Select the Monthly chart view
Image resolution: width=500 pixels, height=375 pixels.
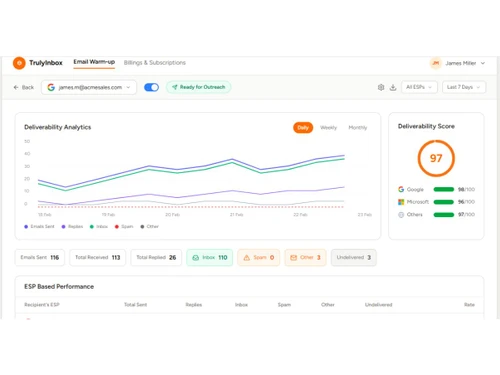click(x=358, y=128)
